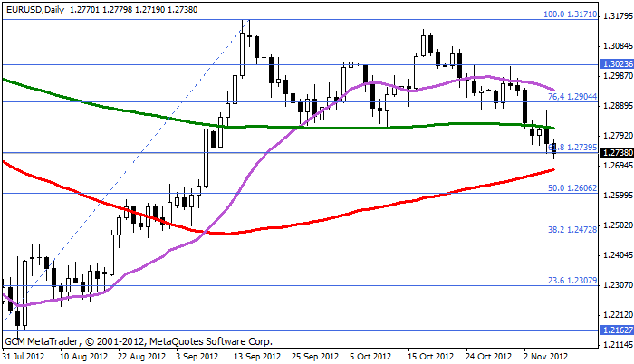The image size is (634, 364).
Task: Click the 1.28895 price axis value
Action: (618, 106)
